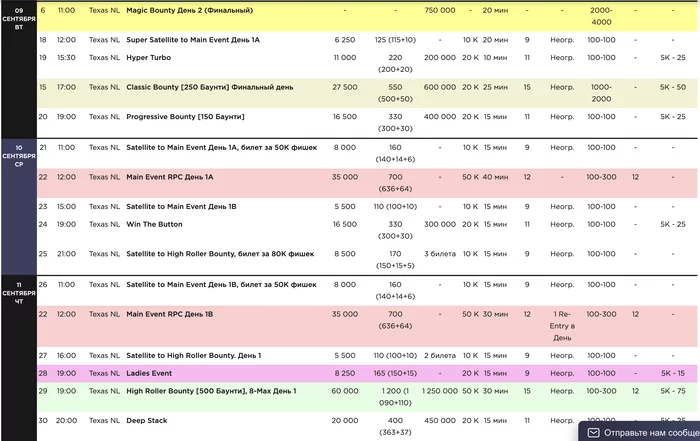Select 'Super Satellite to Main Event День 1A'

(x=193, y=40)
